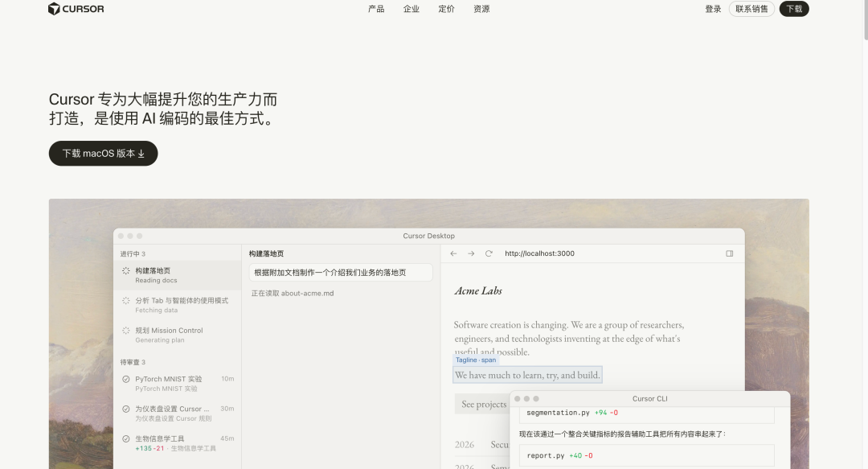Click the reload page icon
Screen dimensions: 868x469
[x=489, y=253]
